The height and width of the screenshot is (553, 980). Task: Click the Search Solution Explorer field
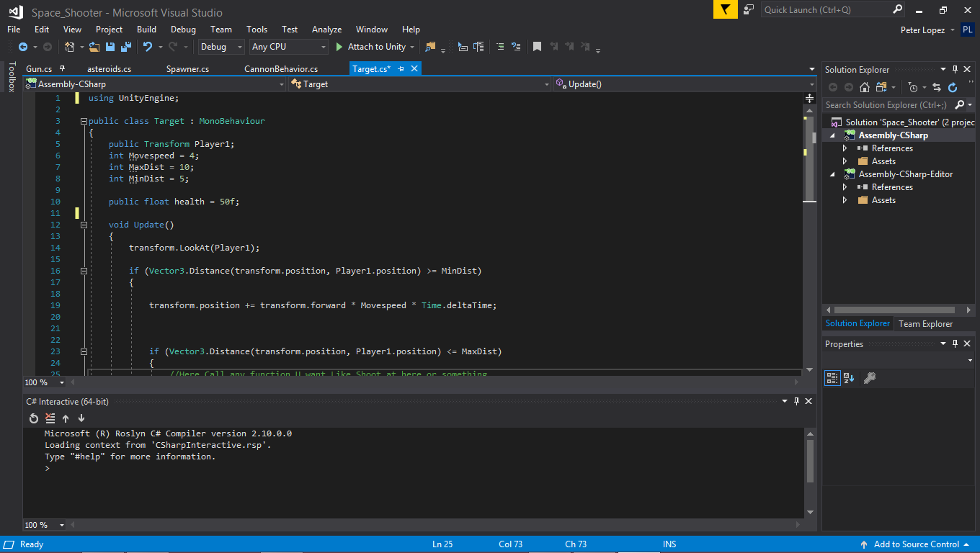pos(886,105)
